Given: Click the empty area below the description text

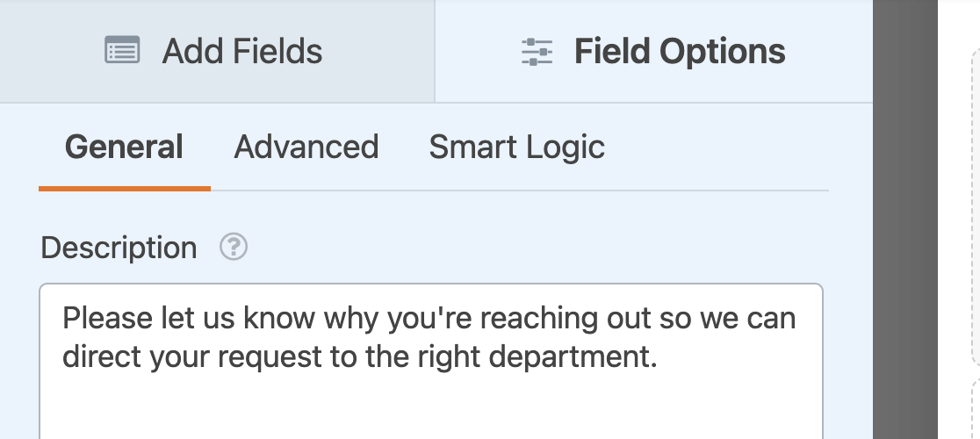Looking at the screenshot, I should pyautogui.click(x=430, y=408).
